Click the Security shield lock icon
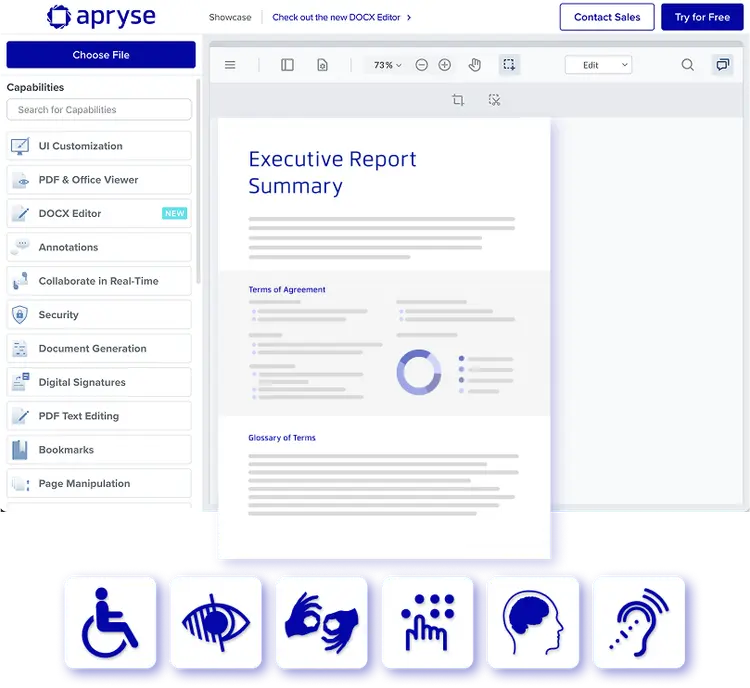This screenshot has height=688, width=750. coord(20,315)
